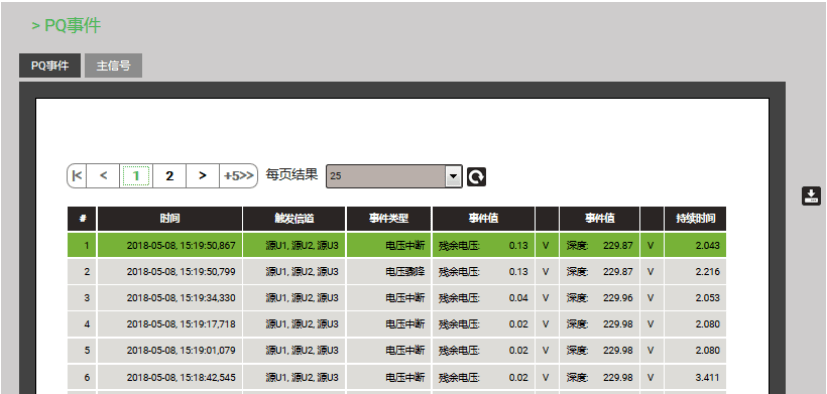Sort by the 时间 column header
This screenshot has height=394, width=827.
(170, 218)
